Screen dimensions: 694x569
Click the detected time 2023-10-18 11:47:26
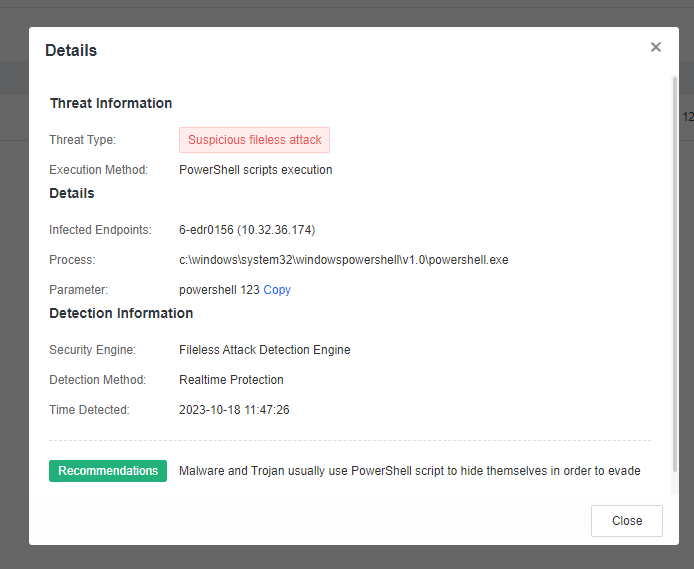click(x=234, y=410)
